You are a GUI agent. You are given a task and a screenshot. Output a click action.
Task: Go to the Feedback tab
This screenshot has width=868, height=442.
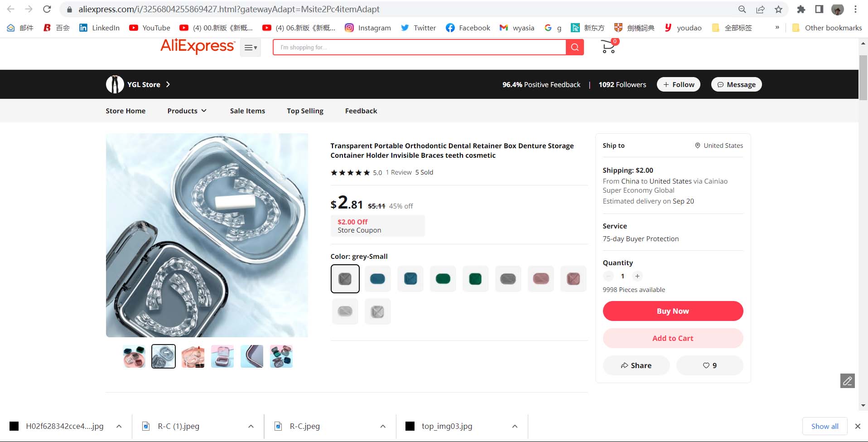point(361,111)
